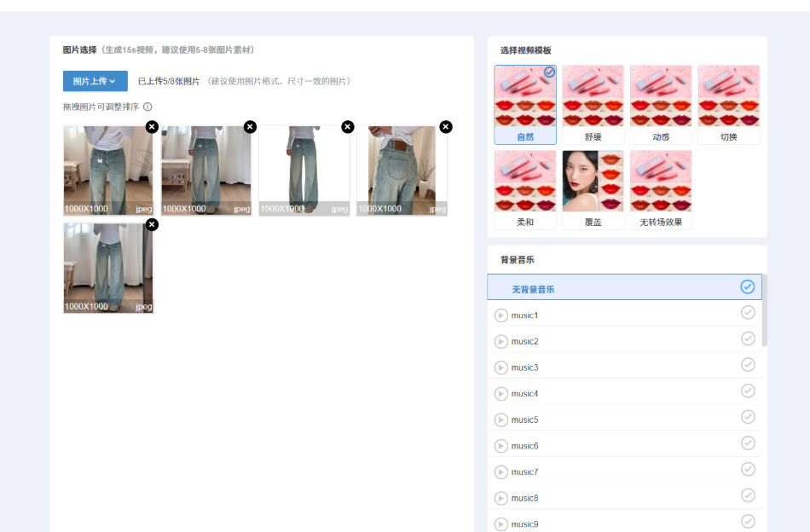Viewport: 810px width, 532px height.
Task: Click the music list scrollbar
Action: 765,309
